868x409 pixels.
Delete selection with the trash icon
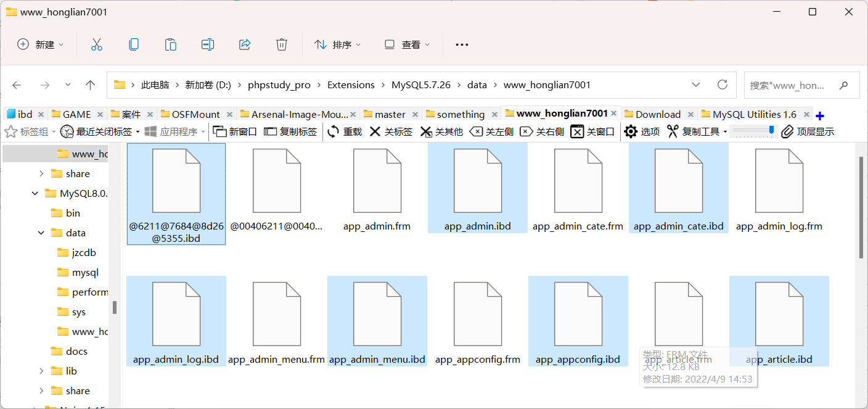pos(282,44)
